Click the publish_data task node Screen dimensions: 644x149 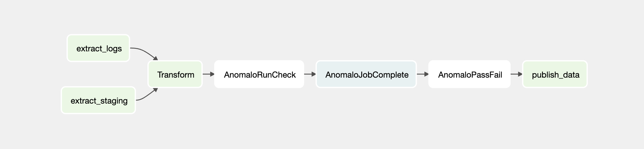(x=555, y=74)
